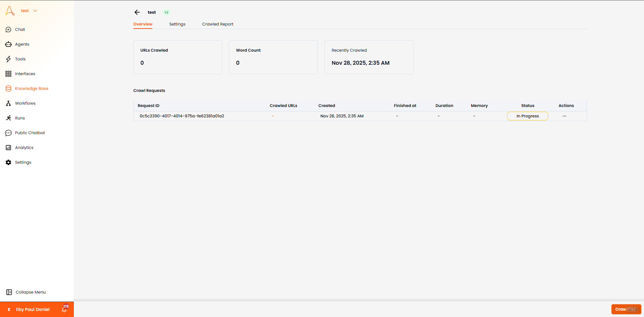The height and width of the screenshot is (317, 644).
Task: Click request ID 0c5c3390-4017-4014-975a-fe62381a01a2
Action: [182, 116]
